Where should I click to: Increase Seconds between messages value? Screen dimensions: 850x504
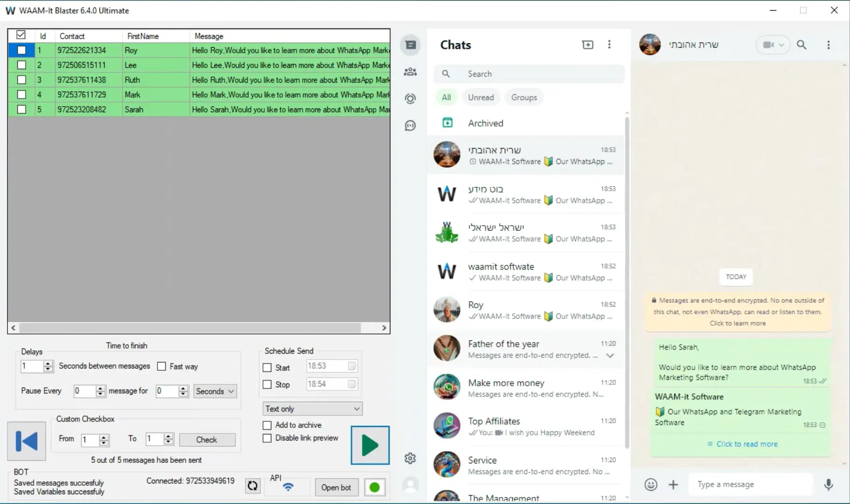(x=48, y=363)
